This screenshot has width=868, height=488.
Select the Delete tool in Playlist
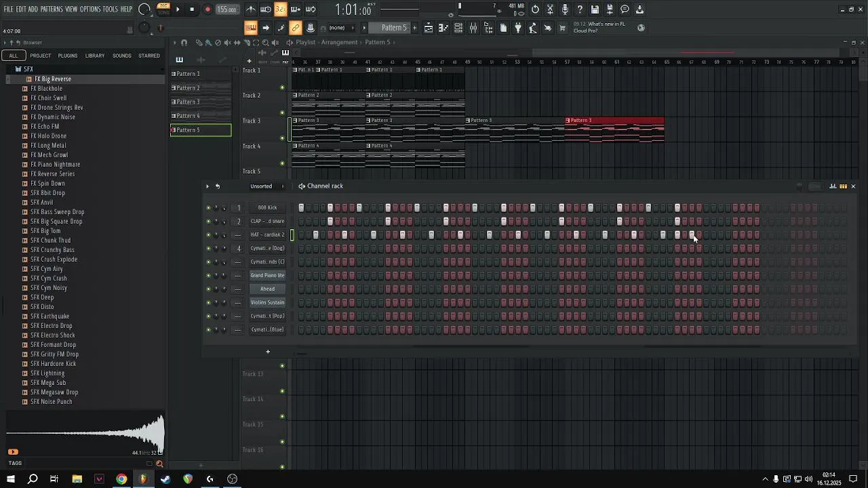coord(218,43)
